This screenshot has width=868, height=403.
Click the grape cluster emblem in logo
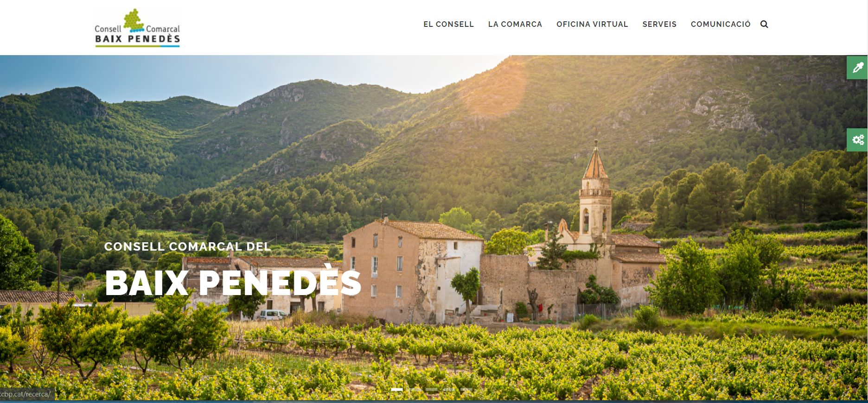pyautogui.click(x=134, y=20)
